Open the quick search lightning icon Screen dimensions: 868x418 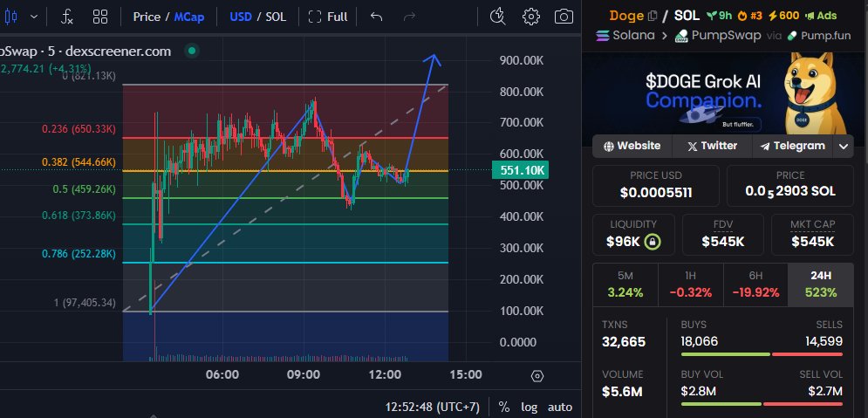pyautogui.click(x=497, y=17)
